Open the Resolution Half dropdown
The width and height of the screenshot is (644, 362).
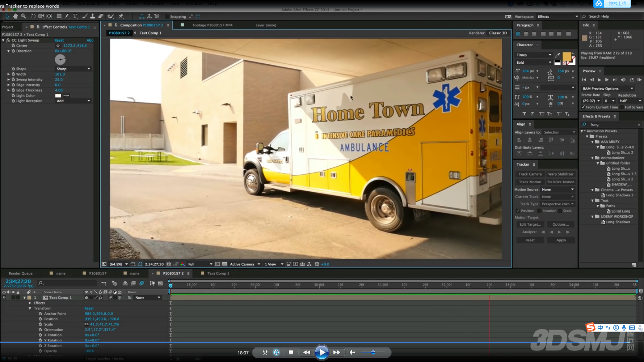click(x=630, y=101)
